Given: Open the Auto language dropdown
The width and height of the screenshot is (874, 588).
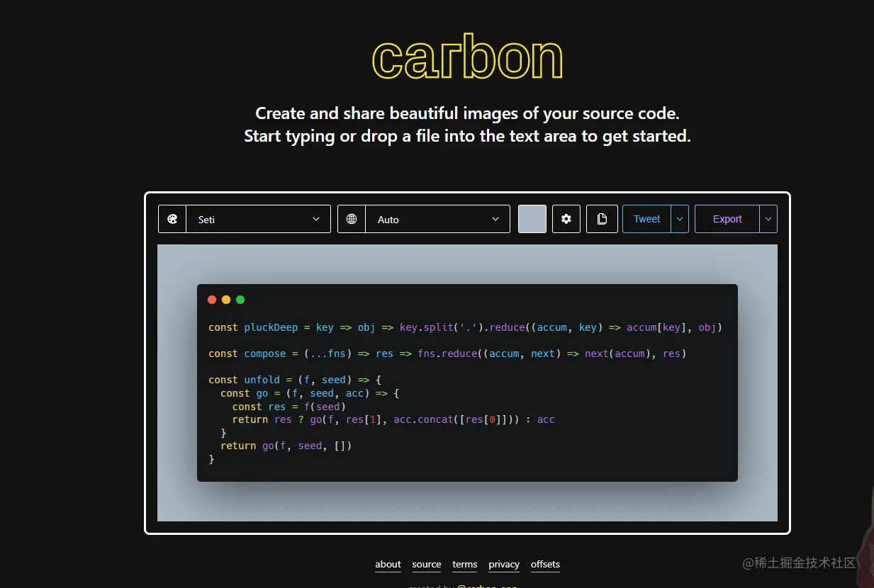Looking at the screenshot, I should 437,219.
